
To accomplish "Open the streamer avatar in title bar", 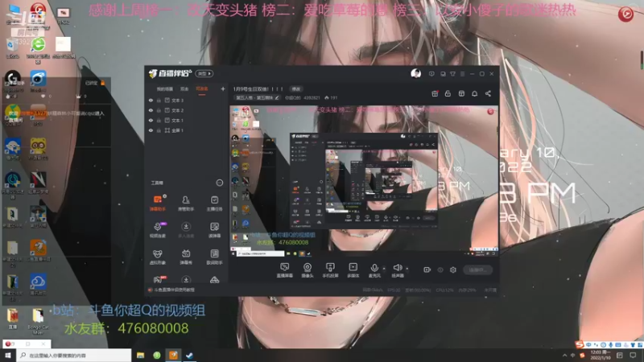I will 415,73.
